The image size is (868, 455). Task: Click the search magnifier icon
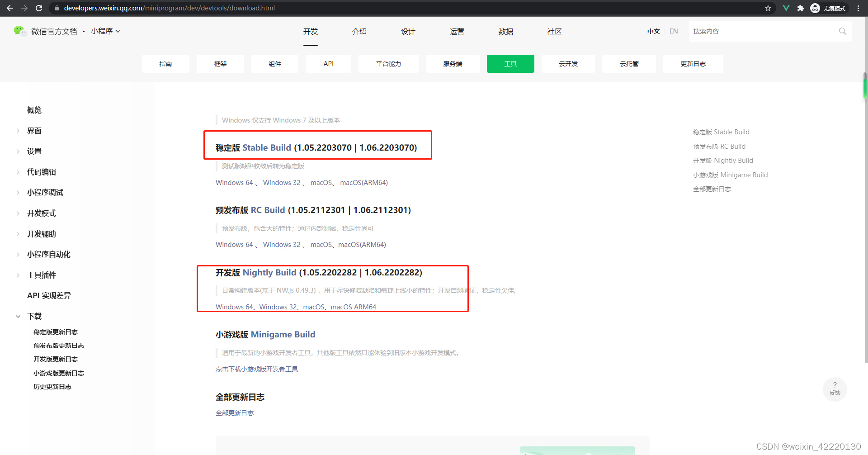[842, 31]
